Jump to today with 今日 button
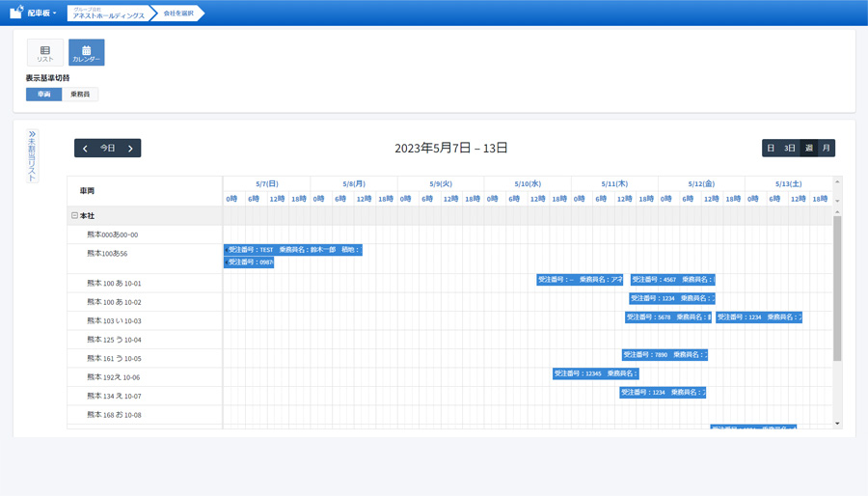The height and width of the screenshot is (496, 868). [108, 149]
